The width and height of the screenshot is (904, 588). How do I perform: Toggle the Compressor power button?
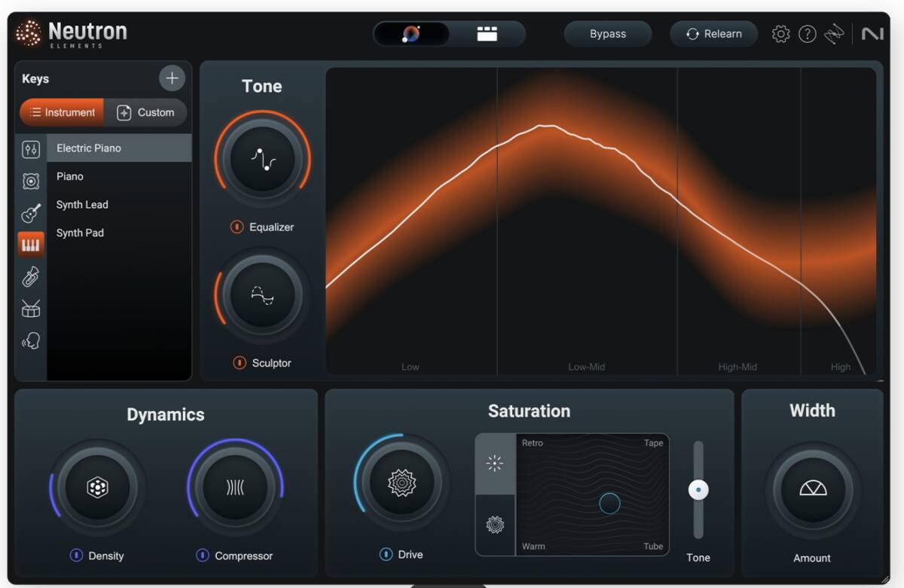pos(203,556)
